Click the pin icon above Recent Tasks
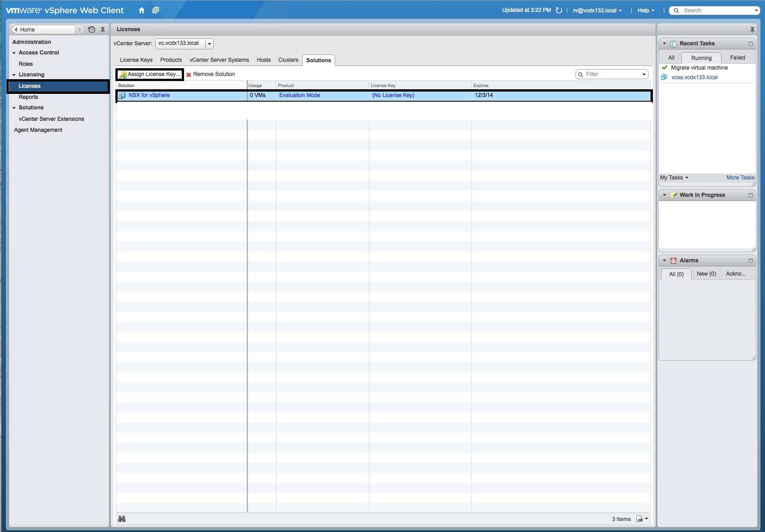Screen dimensions: 765x532 pos(752,30)
